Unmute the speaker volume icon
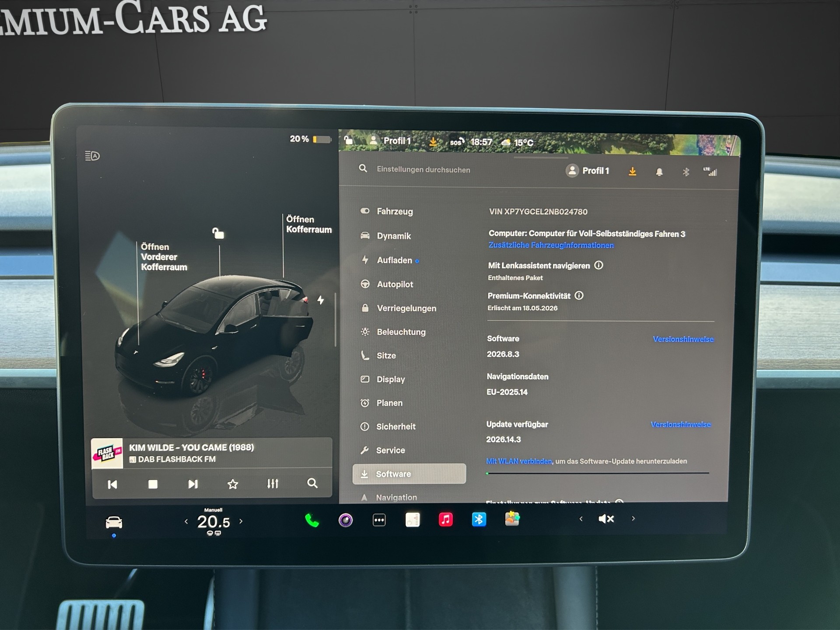Image resolution: width=840 pixels, height=630 pixels. [606, 519]
